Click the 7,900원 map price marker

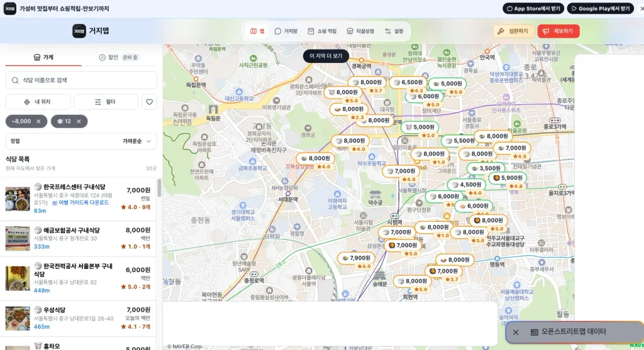[356, 258]
